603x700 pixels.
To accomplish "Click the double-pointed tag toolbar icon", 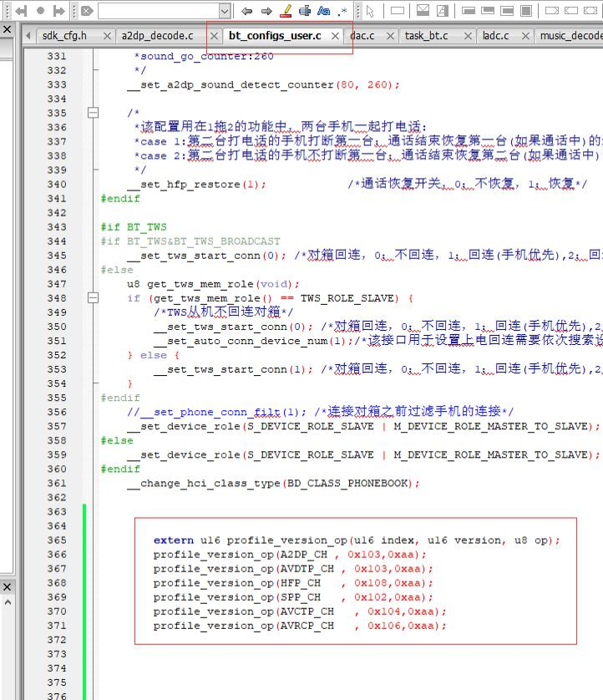I will [590, 10].
